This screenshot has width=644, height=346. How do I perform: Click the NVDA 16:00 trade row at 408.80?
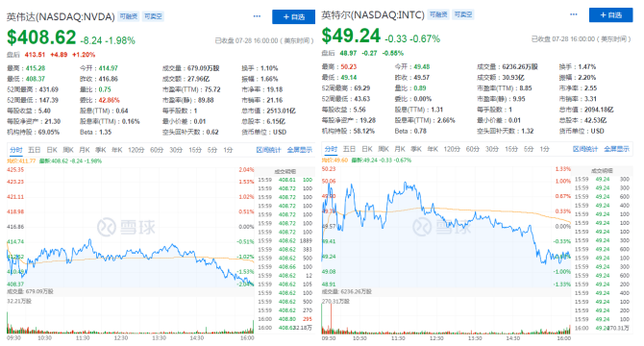[x=285, y=319]
